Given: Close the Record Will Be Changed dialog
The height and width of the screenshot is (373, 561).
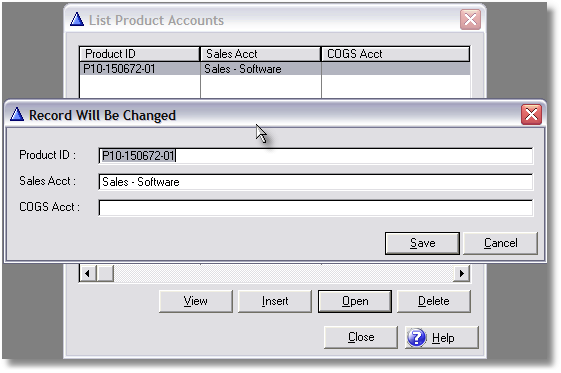Looking at the screenshot, I should tap(531, 115).
